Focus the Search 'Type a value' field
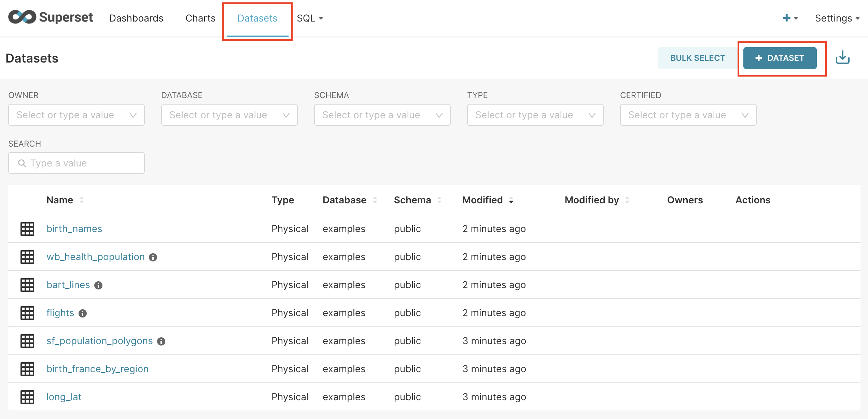This screenshot has width=868, height=419. pos(76,163)
